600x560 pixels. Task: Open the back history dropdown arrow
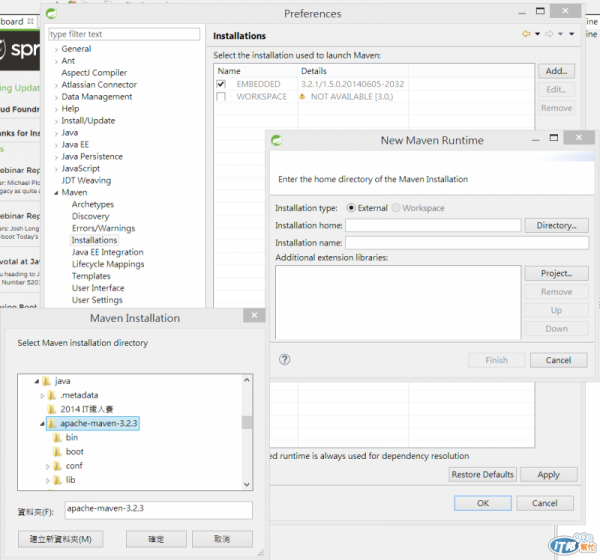(538, 34)
